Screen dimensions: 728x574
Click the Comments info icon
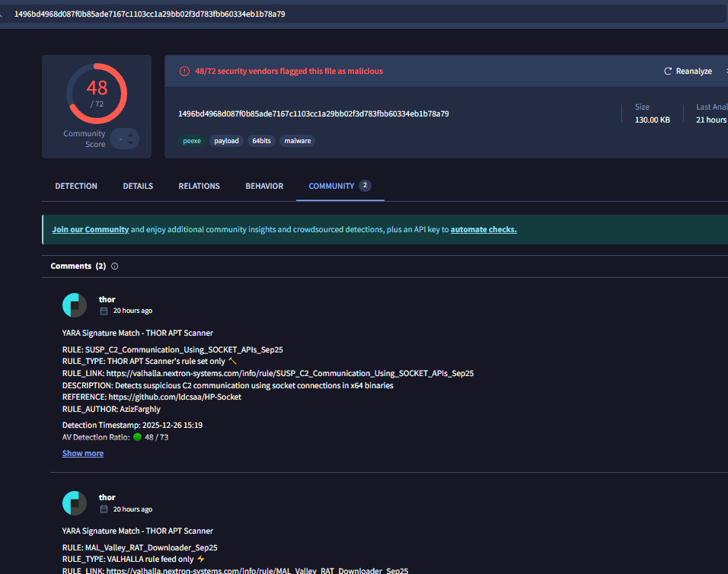[115, 266]
